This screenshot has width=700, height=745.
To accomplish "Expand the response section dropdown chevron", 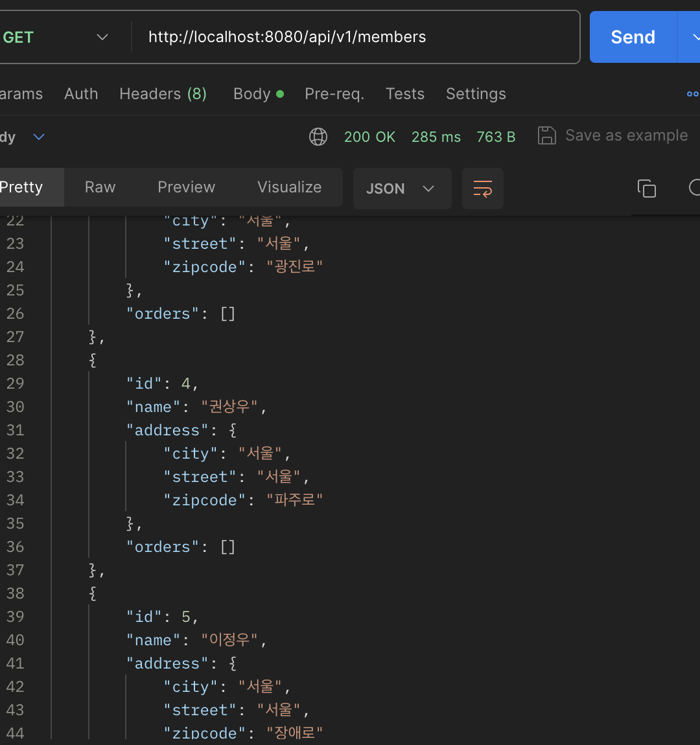I will 39,137.
